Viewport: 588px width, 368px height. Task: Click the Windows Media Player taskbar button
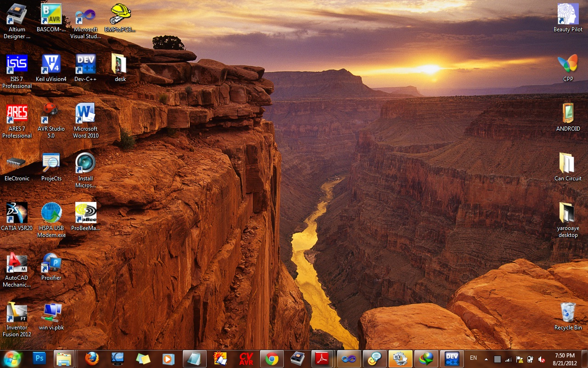[169, 358]
